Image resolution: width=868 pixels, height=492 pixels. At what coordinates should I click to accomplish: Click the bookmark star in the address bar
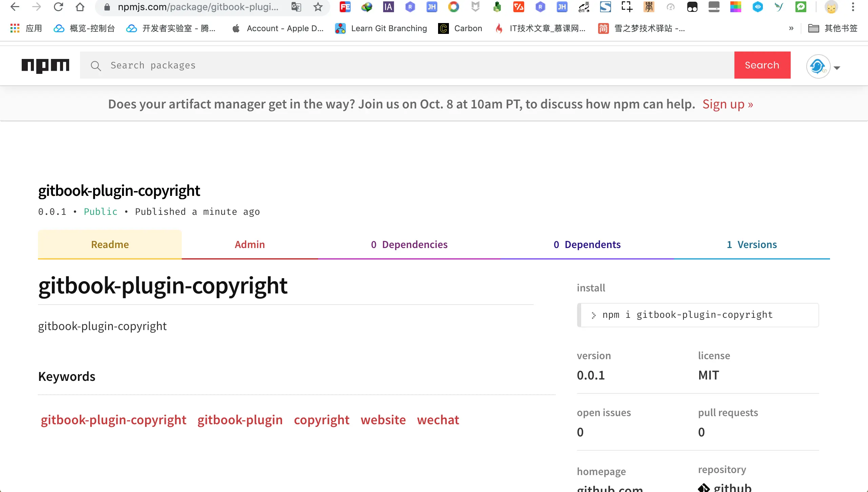point(318,7)
